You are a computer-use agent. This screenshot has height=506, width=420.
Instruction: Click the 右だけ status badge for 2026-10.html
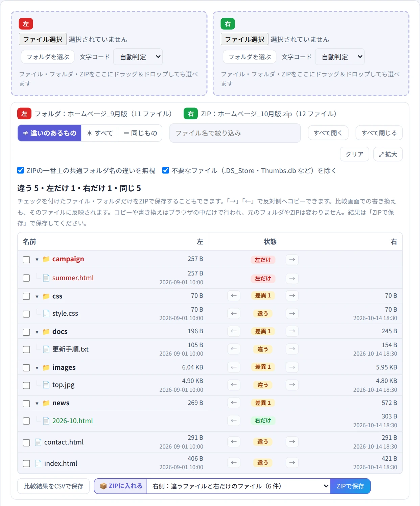tap(263, 420)
